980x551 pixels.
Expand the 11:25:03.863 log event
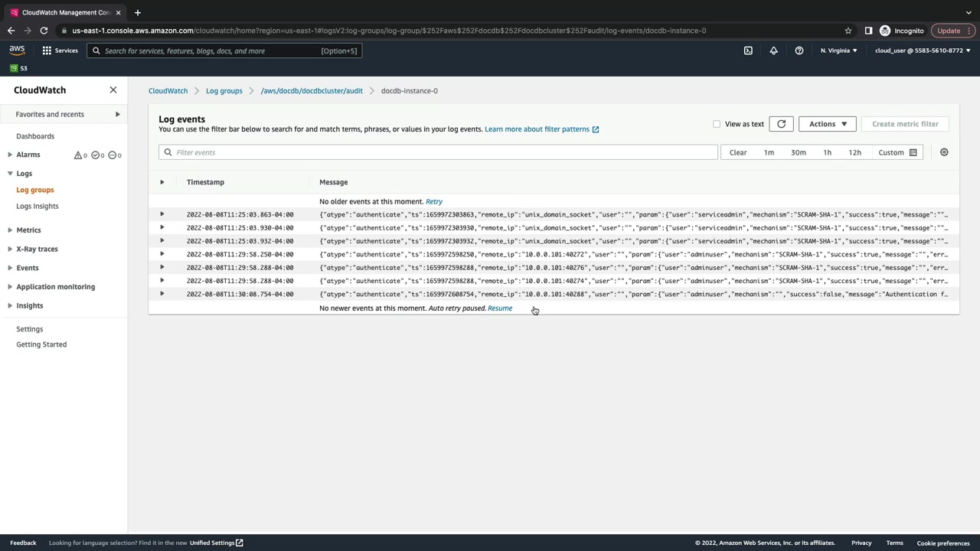point(162,214)
